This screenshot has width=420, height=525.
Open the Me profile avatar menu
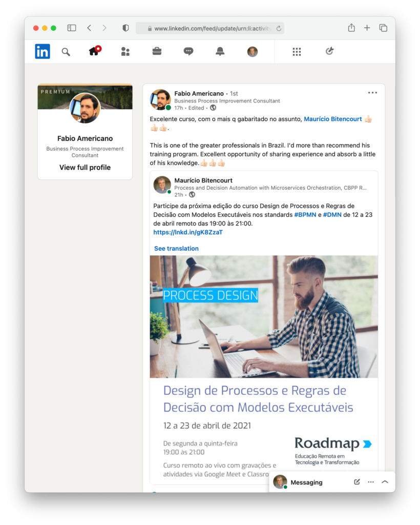tap(253, 52)
